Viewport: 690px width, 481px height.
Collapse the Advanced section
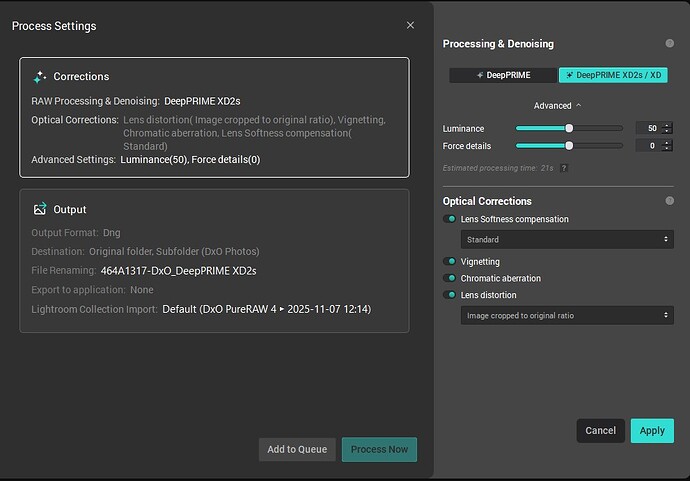coord(557,106)
